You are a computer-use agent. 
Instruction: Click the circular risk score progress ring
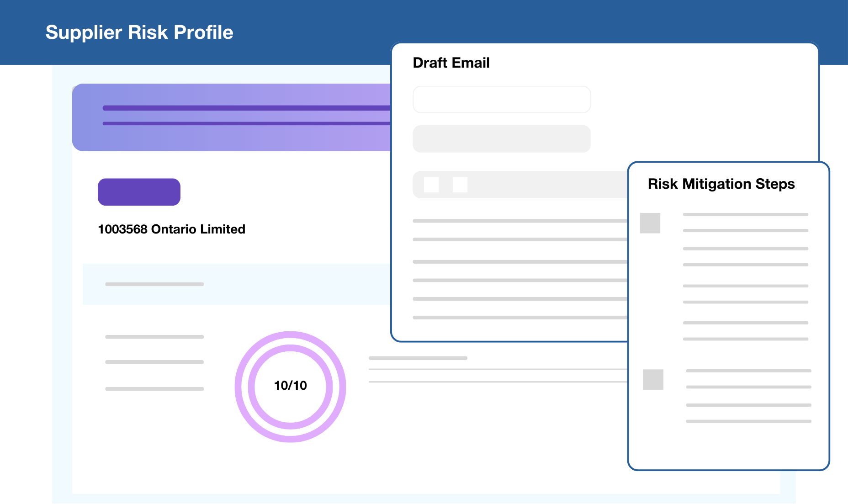(291, 386)
